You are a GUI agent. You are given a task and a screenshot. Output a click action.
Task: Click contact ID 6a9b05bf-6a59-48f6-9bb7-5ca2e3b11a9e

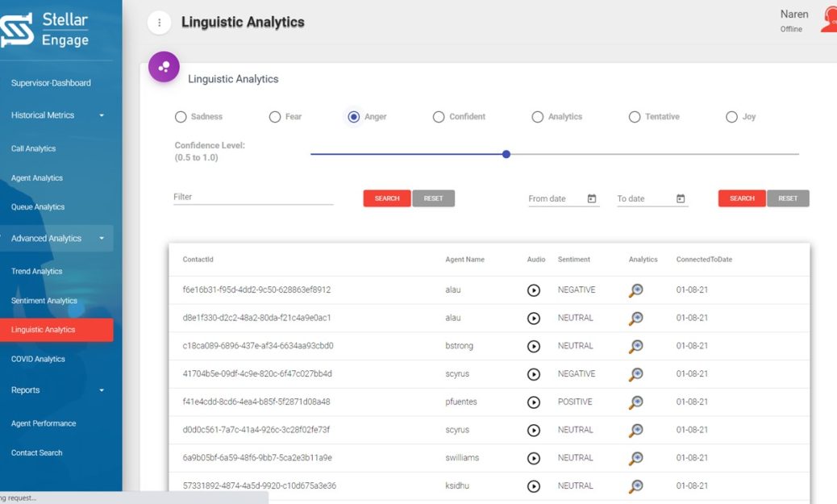[x=257, y=458]
